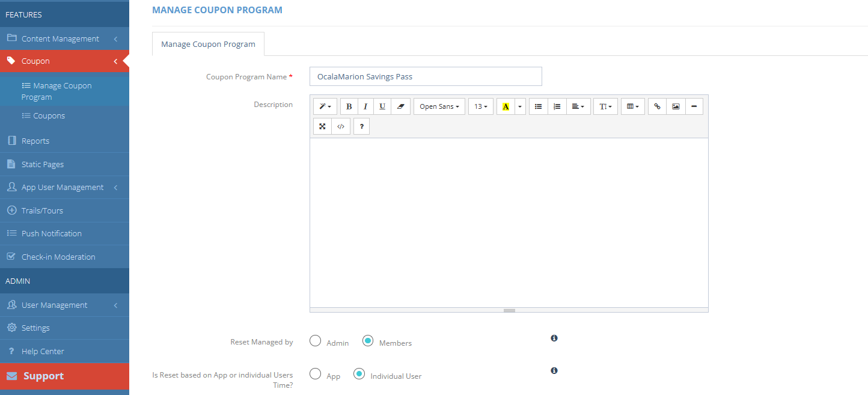Click info icon beside Individual User option
This screenshot has height=395, width=868.
point(554,370)
